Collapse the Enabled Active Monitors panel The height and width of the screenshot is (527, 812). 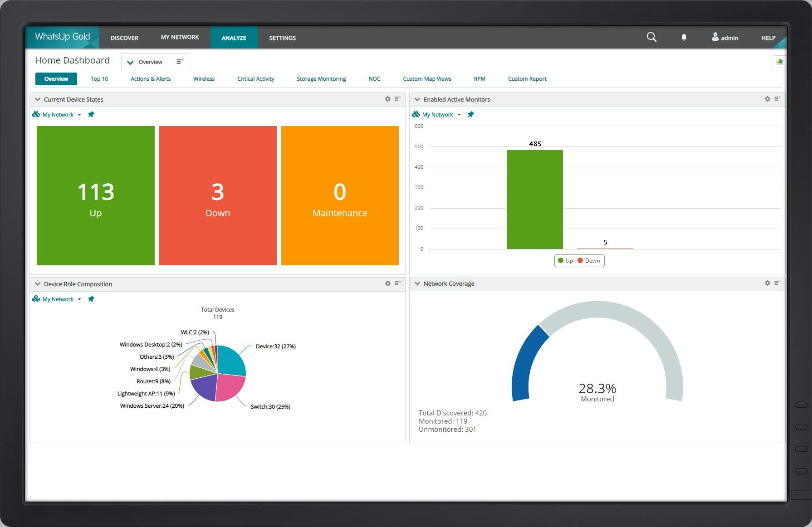(417, 99)
